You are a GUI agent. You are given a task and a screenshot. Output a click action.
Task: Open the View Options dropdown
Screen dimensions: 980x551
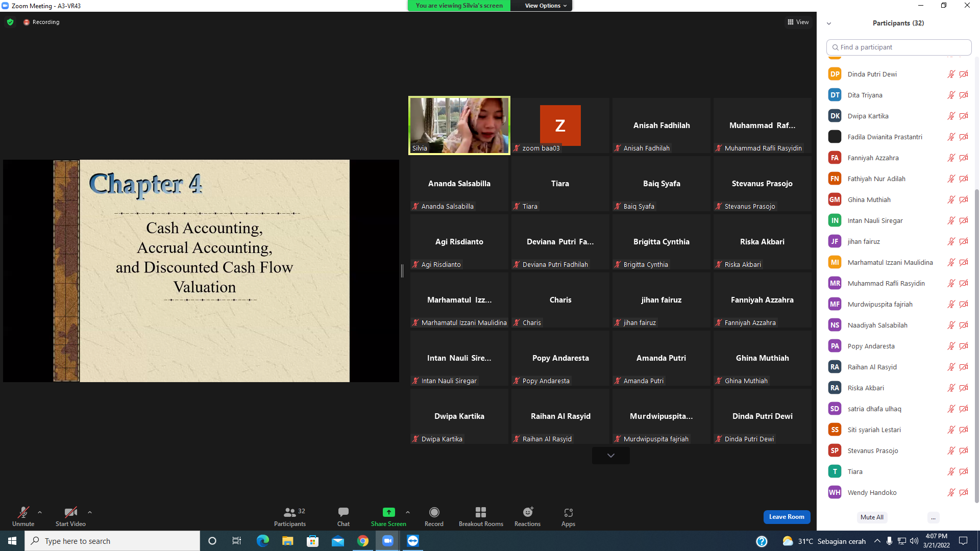[546, 6]
